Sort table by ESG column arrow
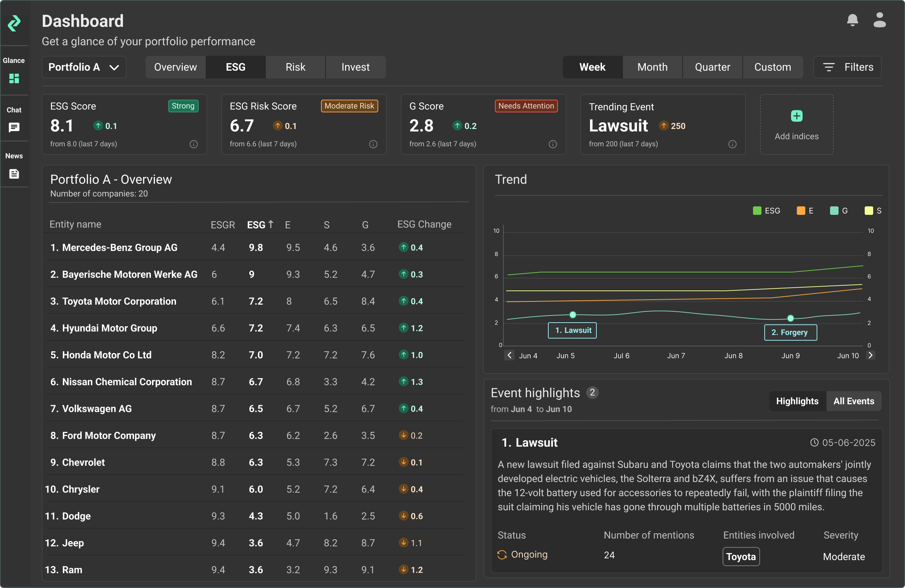Image resolution: width=905 pixels, height=588 pixels. pos(271,224)
